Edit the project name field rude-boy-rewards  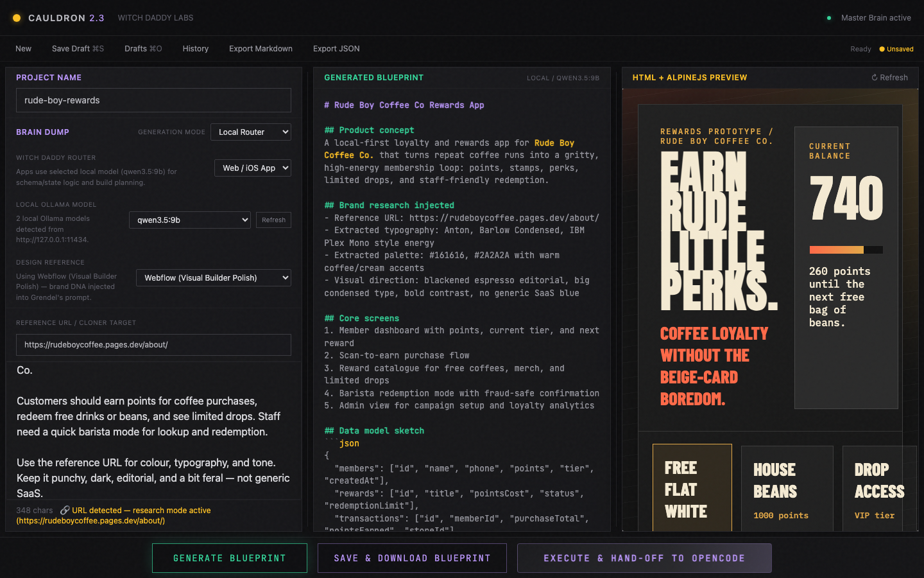(153, 100)
